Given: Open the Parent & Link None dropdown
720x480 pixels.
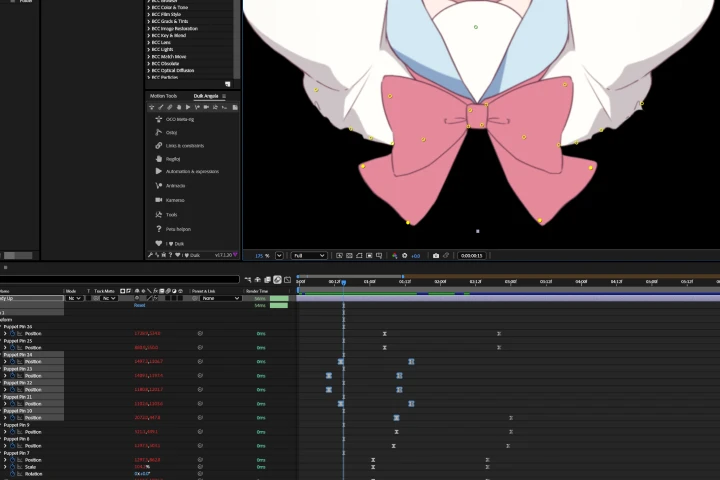Looking at the screenshot, I should pyautogui.click(x=221, y=298).
